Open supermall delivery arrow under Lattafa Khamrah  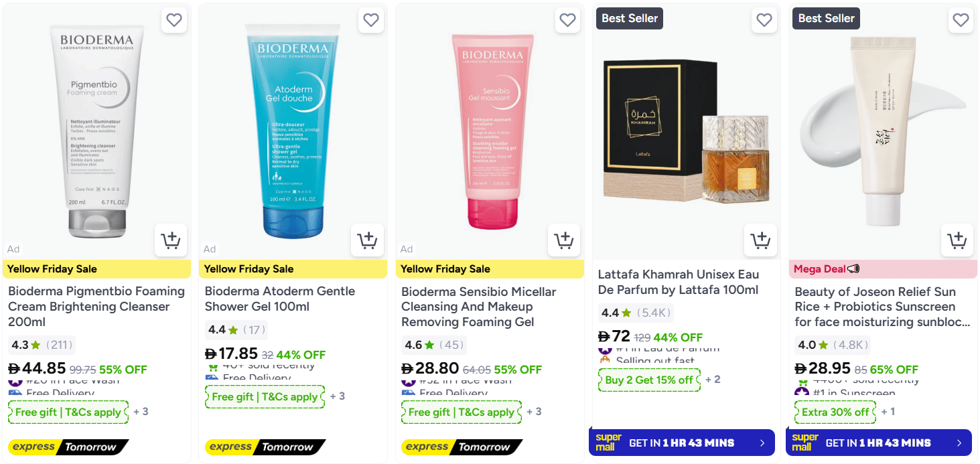pyautogui.click(x=762, y=443)
